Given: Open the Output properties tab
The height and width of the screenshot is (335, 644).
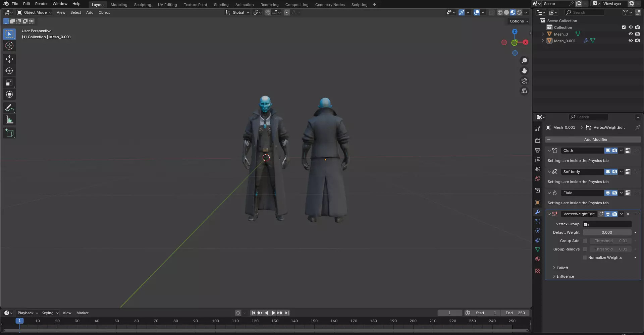Looking at the screenshot, I should tap(538, 150).
